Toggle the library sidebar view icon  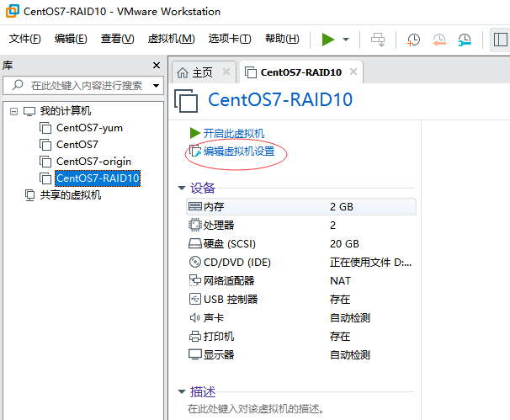[500, 40]
